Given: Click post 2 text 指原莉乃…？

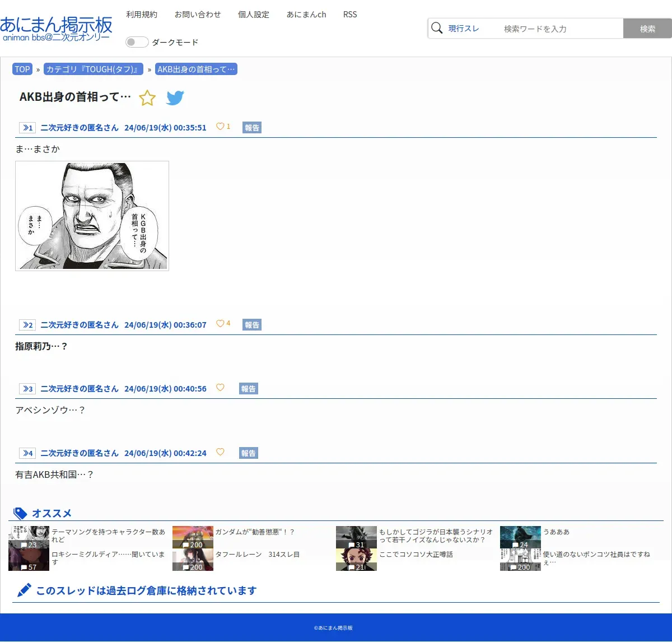Looking at the screenshot, I should 41,346.
